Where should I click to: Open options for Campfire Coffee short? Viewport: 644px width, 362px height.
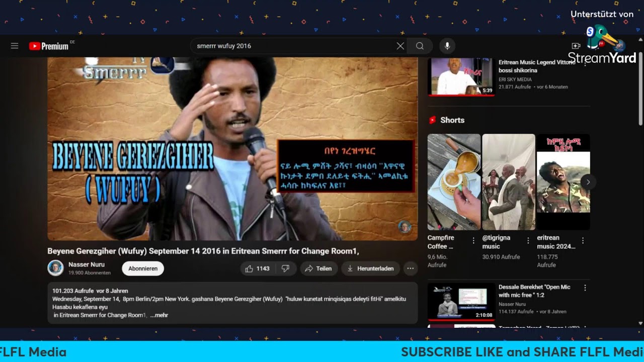point(473,241)
